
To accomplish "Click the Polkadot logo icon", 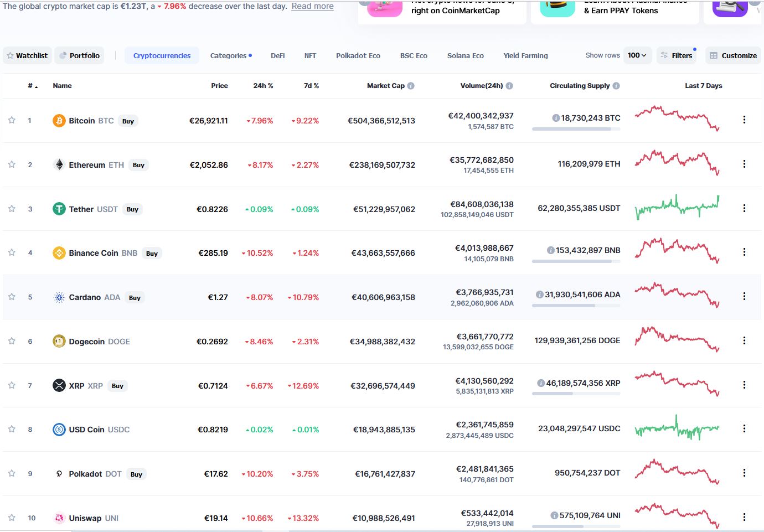I will click(59, 474).
